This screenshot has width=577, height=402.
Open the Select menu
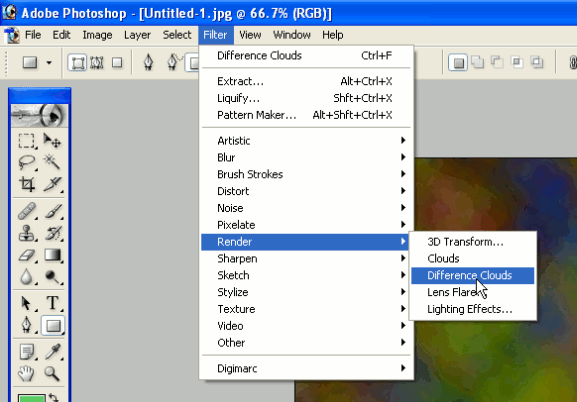click(177, 35)
